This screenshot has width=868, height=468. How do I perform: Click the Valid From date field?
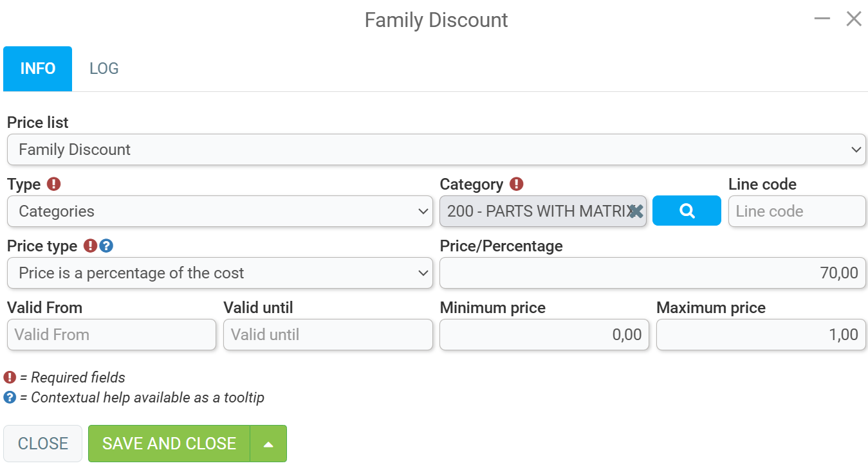(x=112, y=334)
